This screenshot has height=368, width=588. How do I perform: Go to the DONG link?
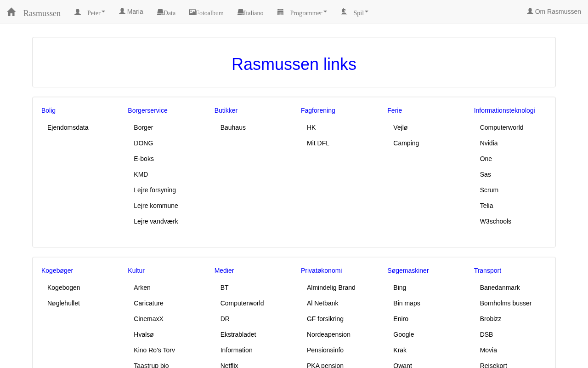coord(143,143)
